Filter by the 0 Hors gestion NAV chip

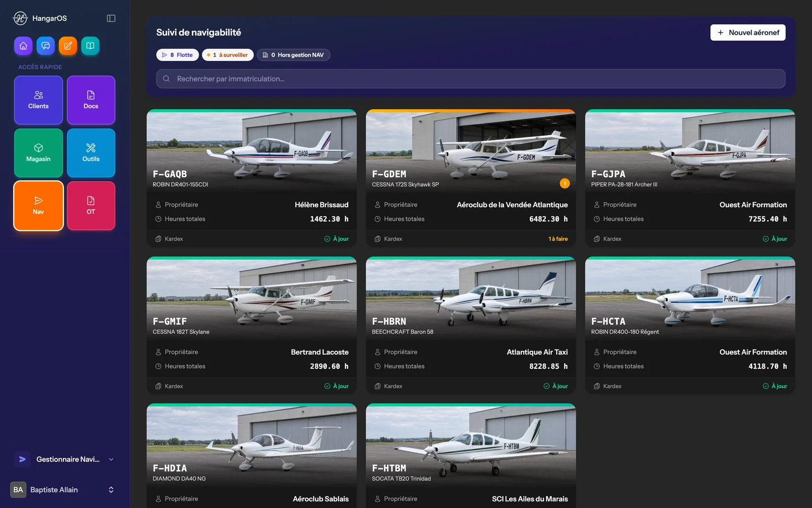point(293,55)
